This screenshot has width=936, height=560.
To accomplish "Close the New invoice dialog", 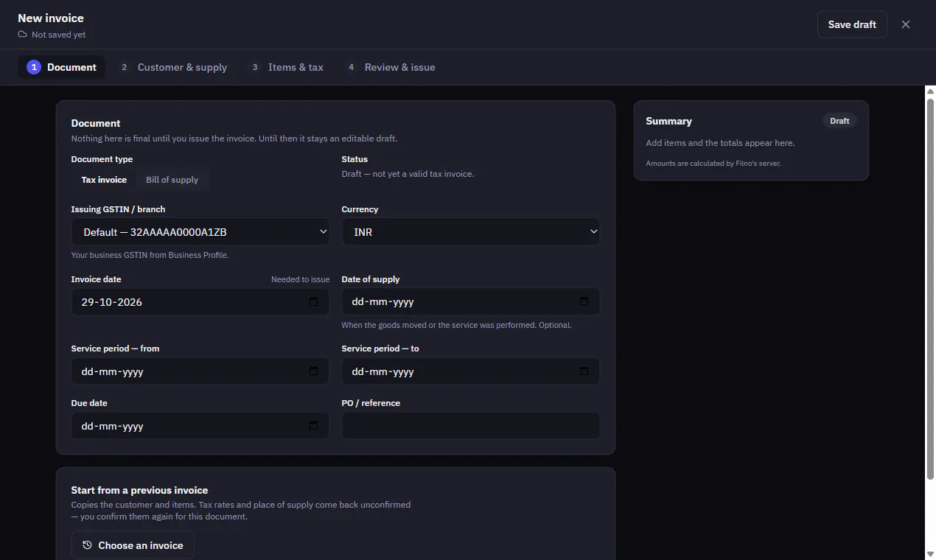I will tap(906, 24).
